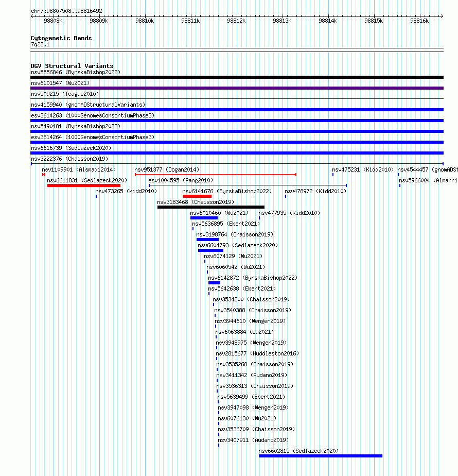This screenshot has width=458, height=476.
Task: Click the esv1004595 thin blue span line
Action: tap(248, 185)
